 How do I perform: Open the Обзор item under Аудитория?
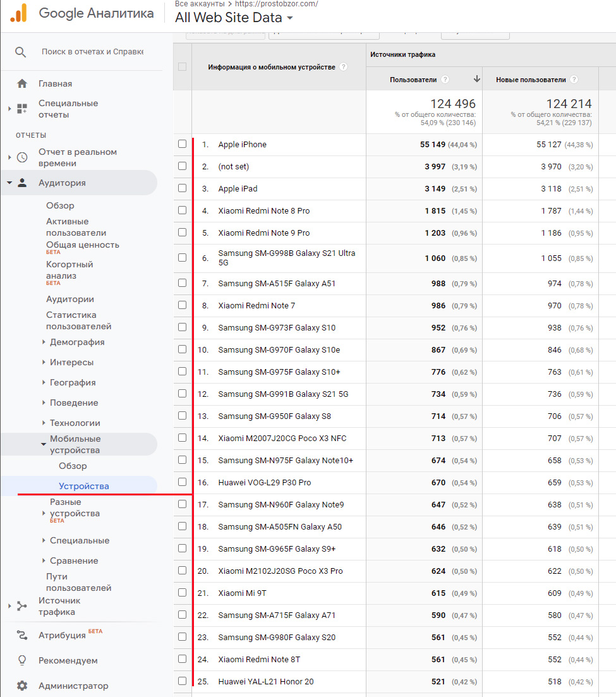(x=60, y=205)
